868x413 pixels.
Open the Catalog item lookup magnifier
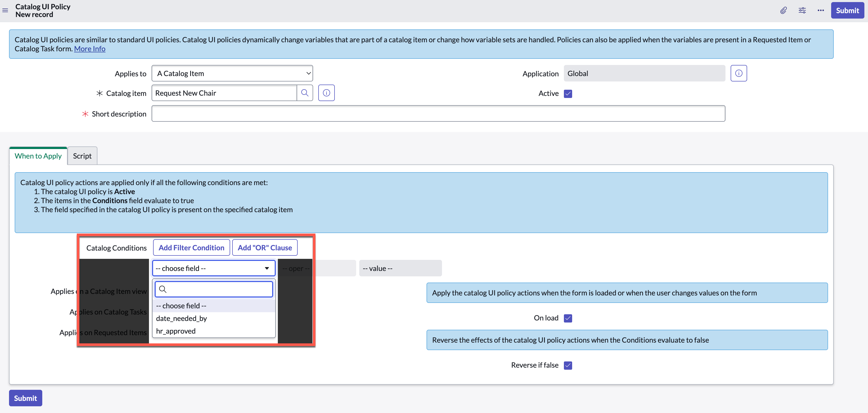305,93
